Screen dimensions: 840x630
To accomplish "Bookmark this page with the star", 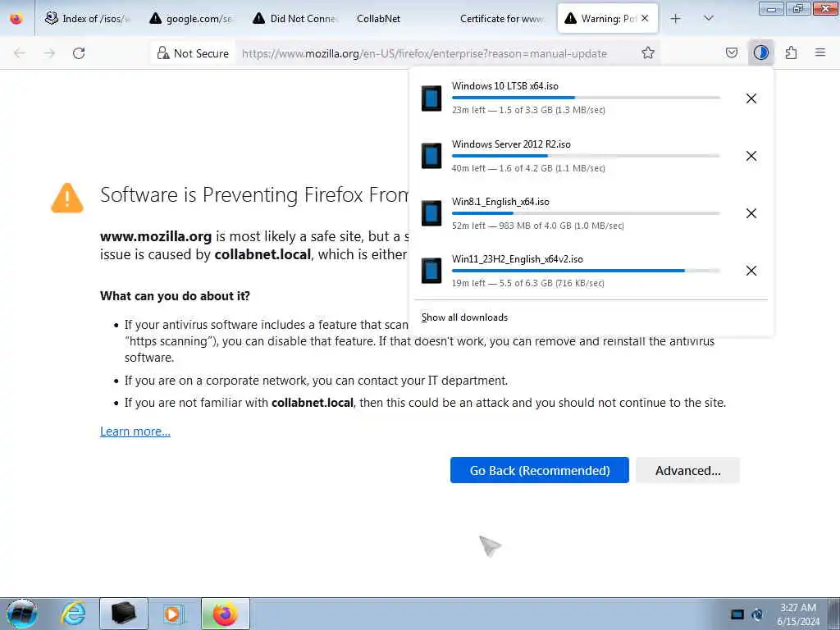I will 648,52.
